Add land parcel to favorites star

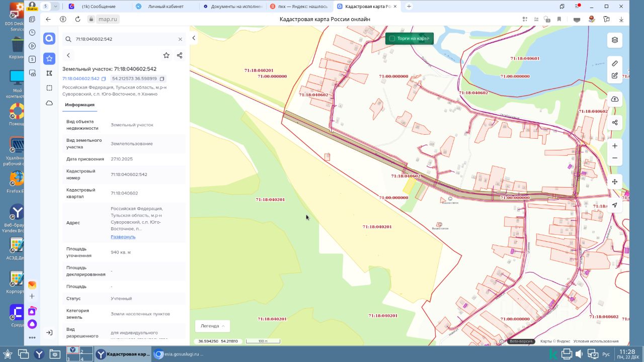click(167, 55)
